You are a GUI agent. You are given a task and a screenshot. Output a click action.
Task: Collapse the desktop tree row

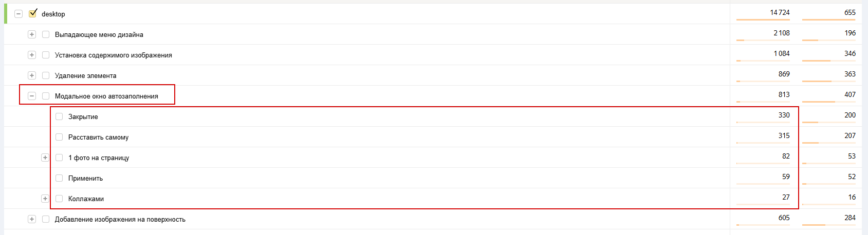(19, 14)
